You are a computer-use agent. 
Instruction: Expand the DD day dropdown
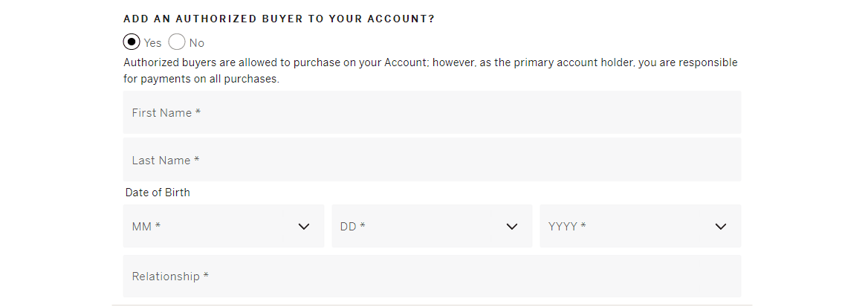(x=431, y=226)
